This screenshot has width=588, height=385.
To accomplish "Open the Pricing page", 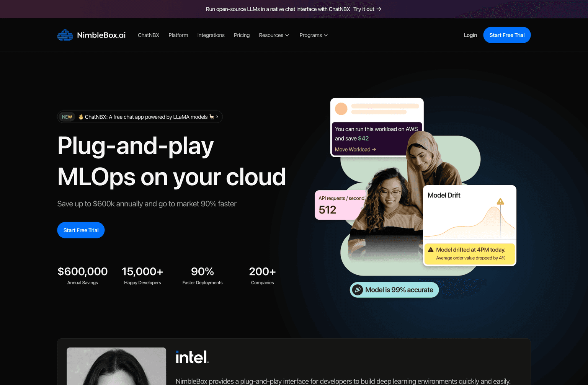I will 242,35.
